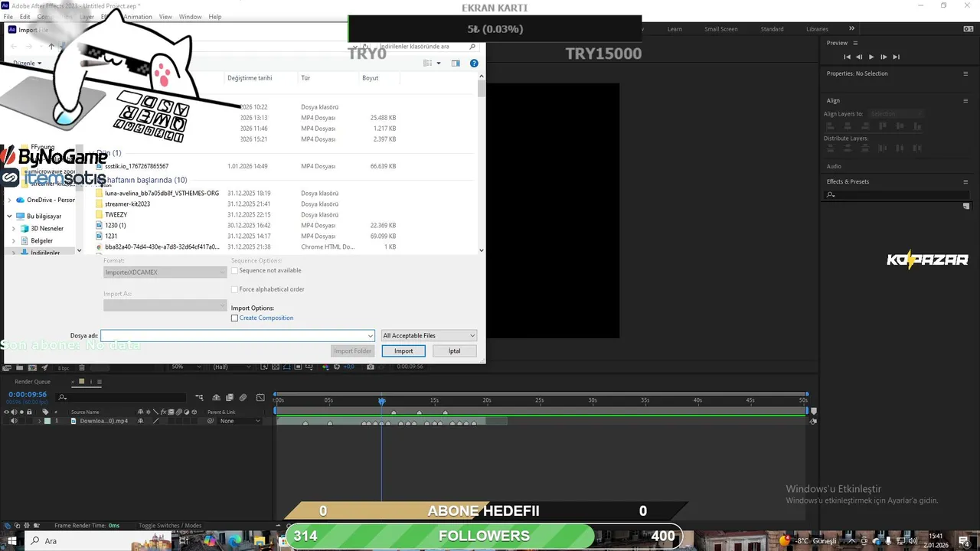
Task: Open the file name history dropdown arrow
Action: 371,335
